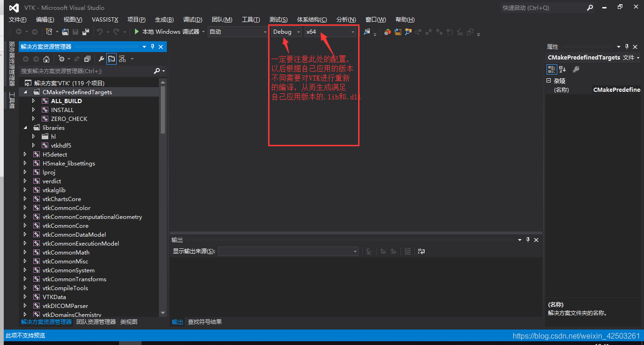The width and height of the screenshot is (644, 345).
Task: Switch to 团队资源管理器 tab
Action: click(x=96, y=322)
